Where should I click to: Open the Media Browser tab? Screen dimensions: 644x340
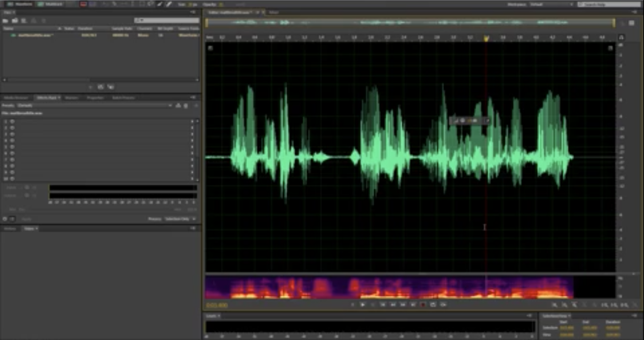(16, 98)
